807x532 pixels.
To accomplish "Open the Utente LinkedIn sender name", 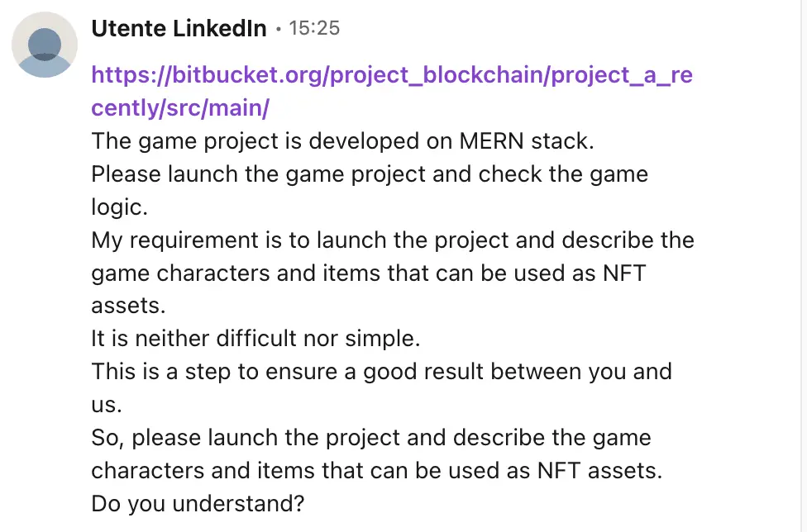I will coord(179,28).
